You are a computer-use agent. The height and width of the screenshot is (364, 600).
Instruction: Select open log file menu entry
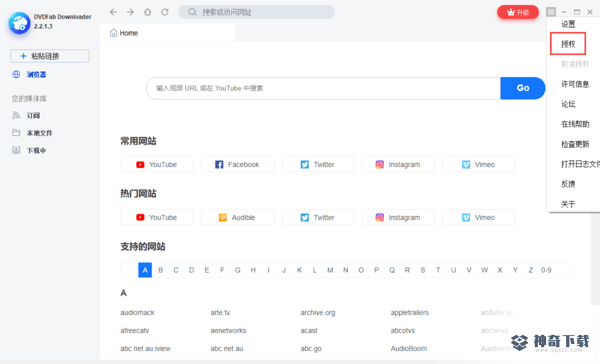(580, 164)
